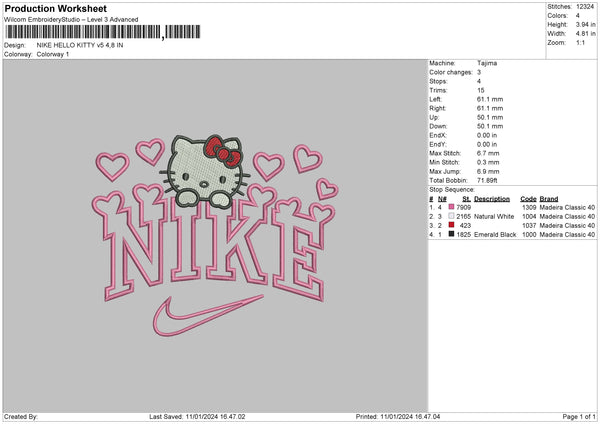Click the barcode at the top
600x424 pixels.
pos(102,32)
